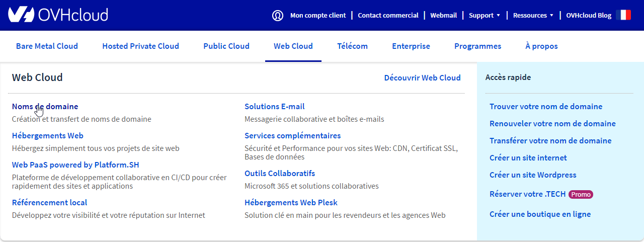Open À propos menu

[x=541, y=46]
